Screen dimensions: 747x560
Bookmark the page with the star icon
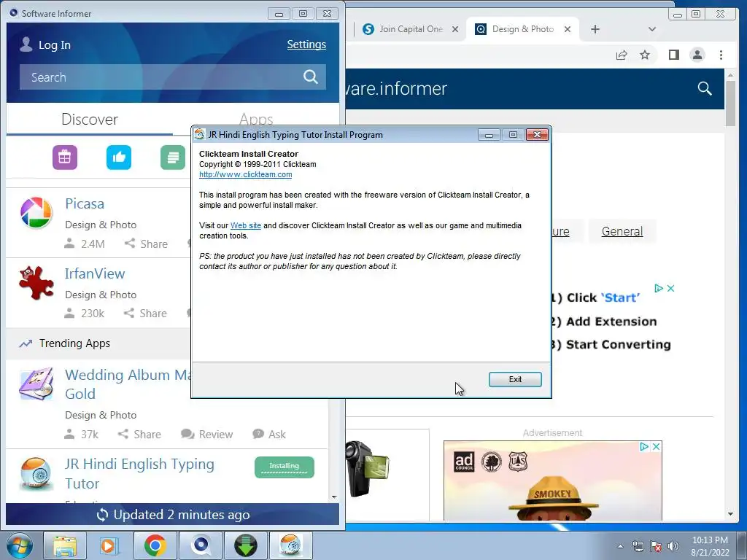[x=645, y=55]
